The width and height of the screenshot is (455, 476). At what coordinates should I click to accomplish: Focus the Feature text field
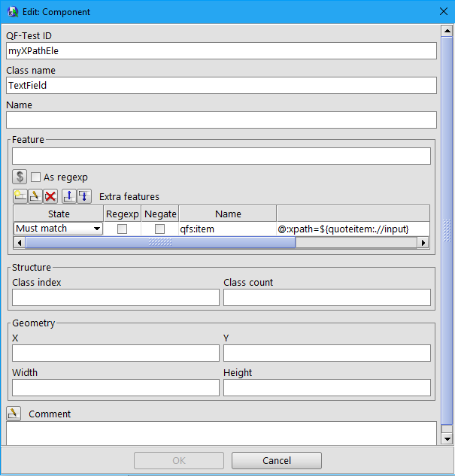(221, 156)
